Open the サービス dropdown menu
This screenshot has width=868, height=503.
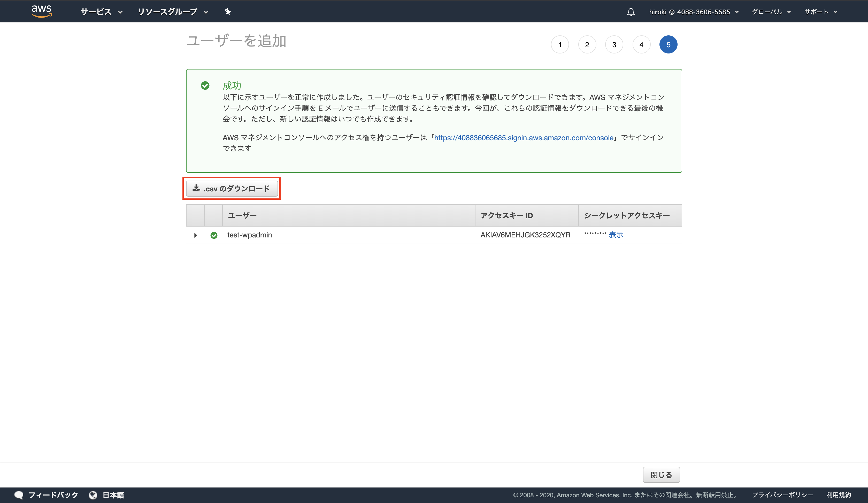coord(101,12)
